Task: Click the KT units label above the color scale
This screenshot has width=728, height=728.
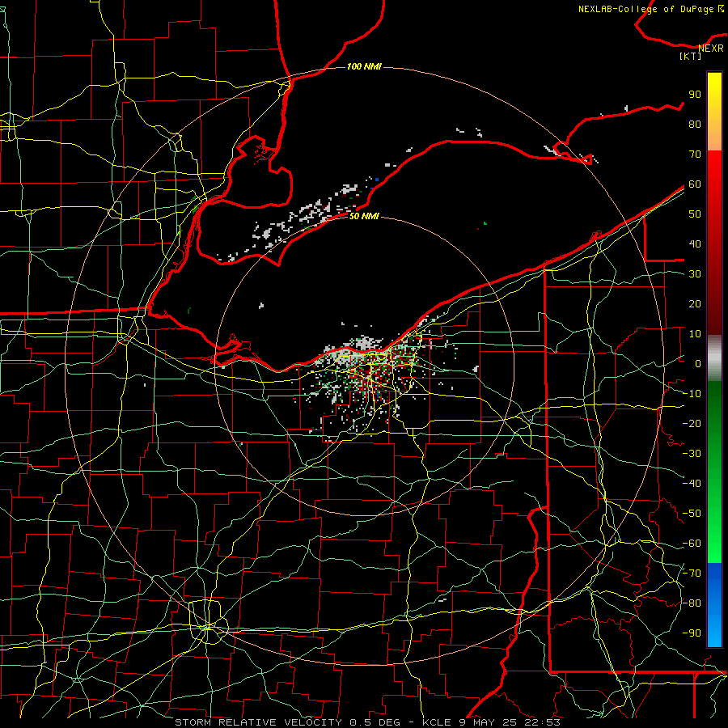Action: (x=691, y=56)
